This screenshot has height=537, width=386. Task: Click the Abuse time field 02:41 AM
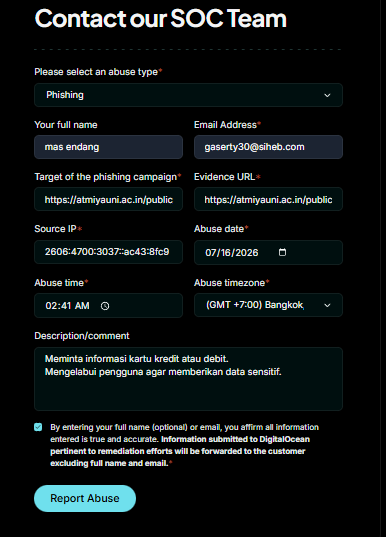click(109, 305)
